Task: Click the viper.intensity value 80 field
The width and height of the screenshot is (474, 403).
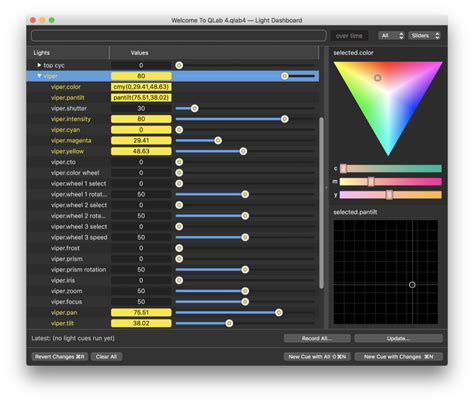Action: click(x=141, y=119)
